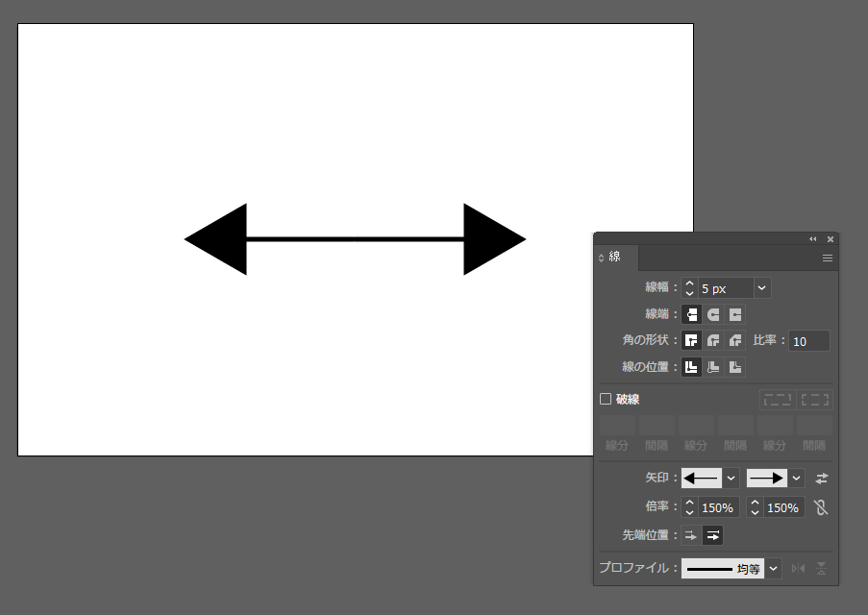Image resolution: width=868 pixels, height=615 pixels.
Task: Open the start arrowhead dropdown
Action: point(731,478)
